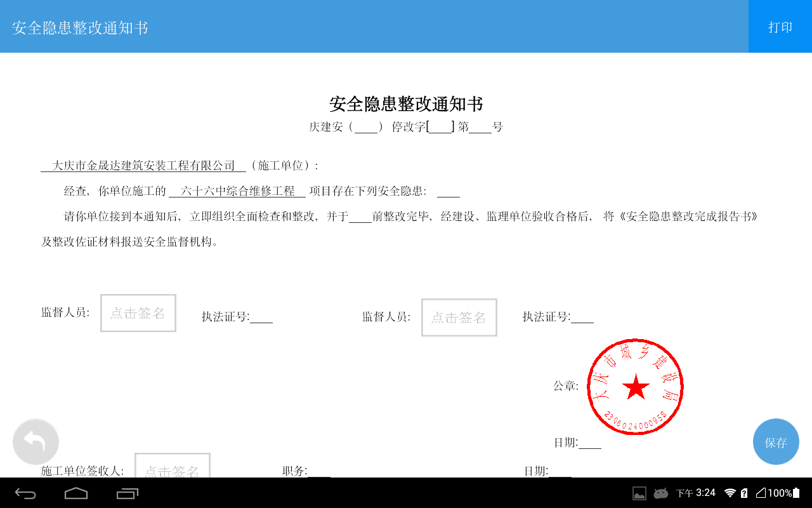Tap the second 监督人员 signature box
The image size is (812, 508).
pyautogui.click(x=459, y=317)
